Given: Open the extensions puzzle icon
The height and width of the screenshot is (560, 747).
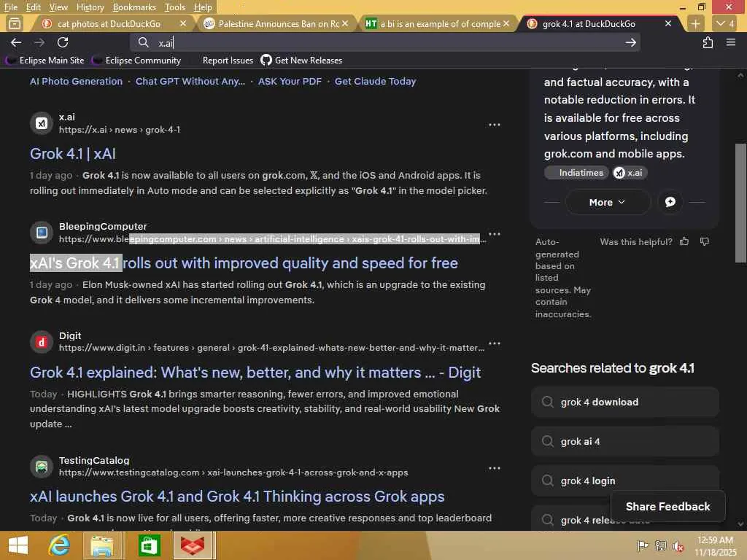Looking at the screenshot, I should 708,42.
